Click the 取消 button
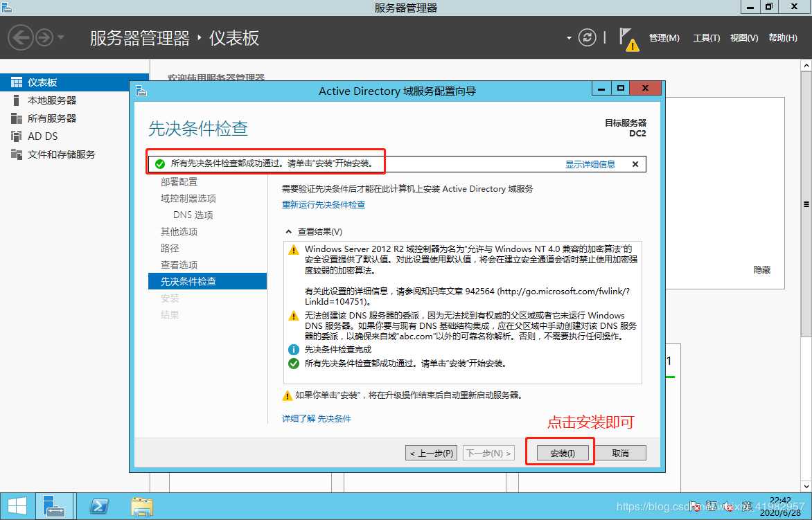This screenshot has width=812, height=520. [620, 454]
